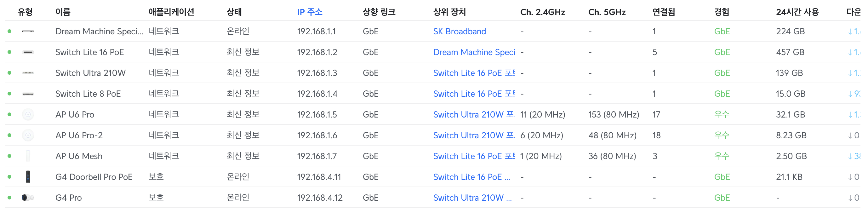Image resolution: width=868 pixels, height=213 pixels.
Task: Click the 11 (20 MHz) channel value
Action: 542,115
